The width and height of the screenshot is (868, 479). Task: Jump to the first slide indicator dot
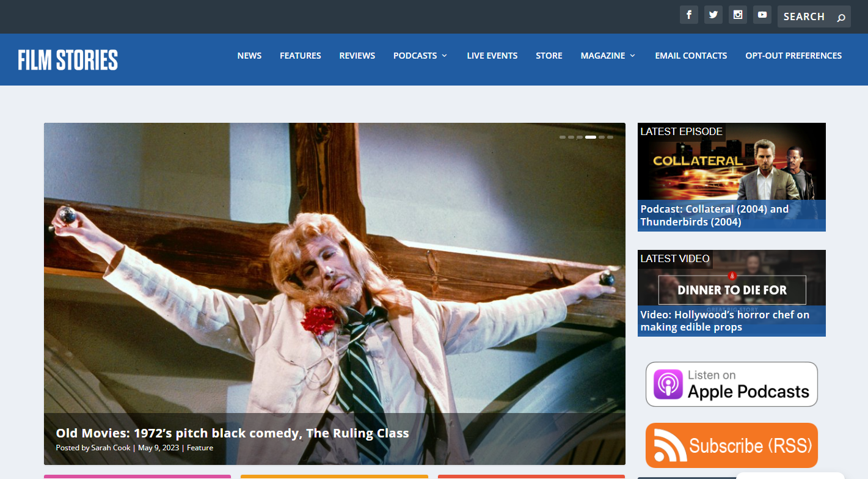coord(563,137)
